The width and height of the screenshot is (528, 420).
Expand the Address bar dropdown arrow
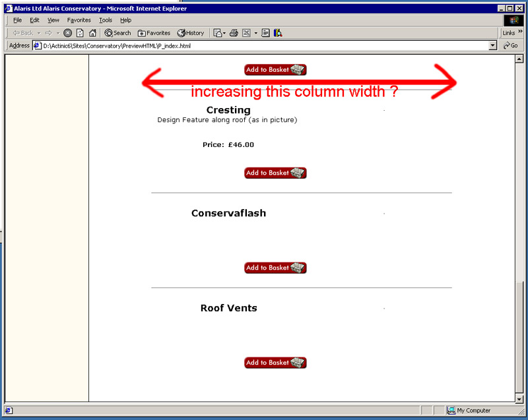pyautogui.click(x=492, y=45)
